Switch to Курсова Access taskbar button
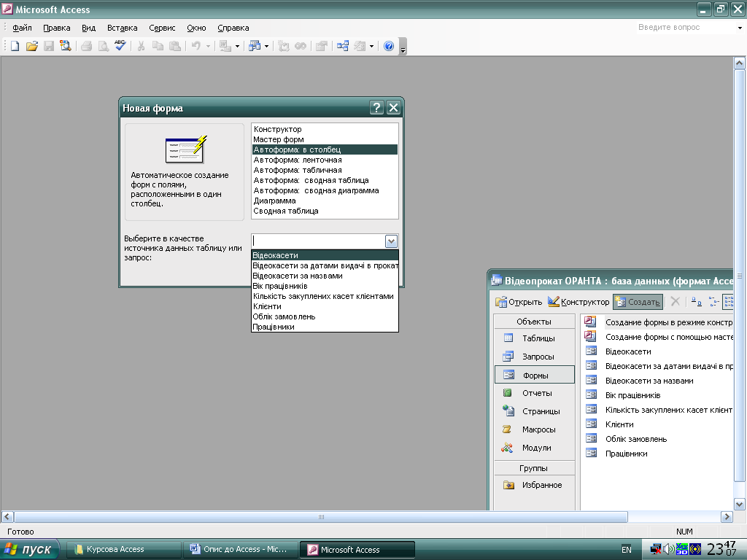The width and height of the screenshot is (747, 560). tap(123, 550)
